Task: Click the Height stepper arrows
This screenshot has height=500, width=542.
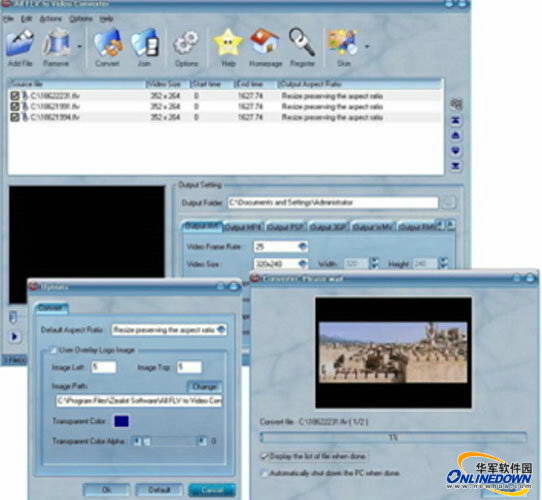Action: coord(443,263)
